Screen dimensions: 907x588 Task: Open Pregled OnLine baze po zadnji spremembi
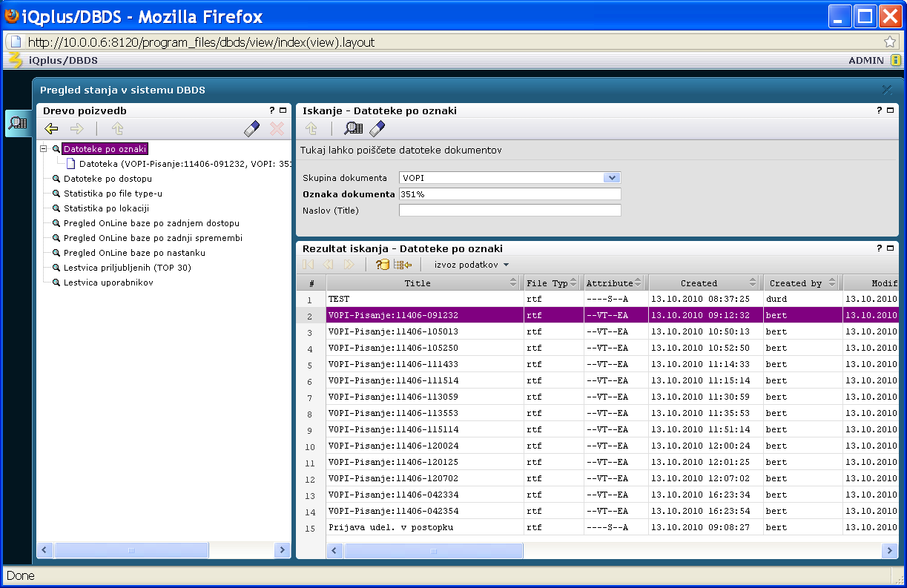point(153,238)
